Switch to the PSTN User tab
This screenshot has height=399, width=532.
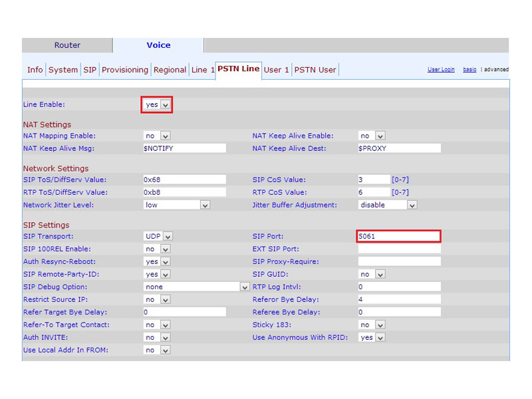click(x=315, y=70)
